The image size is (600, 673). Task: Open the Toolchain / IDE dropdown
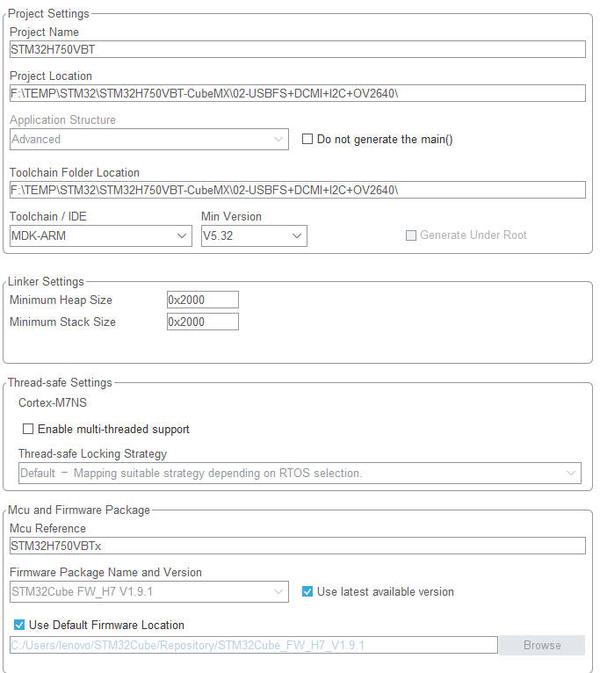[99, 236]
